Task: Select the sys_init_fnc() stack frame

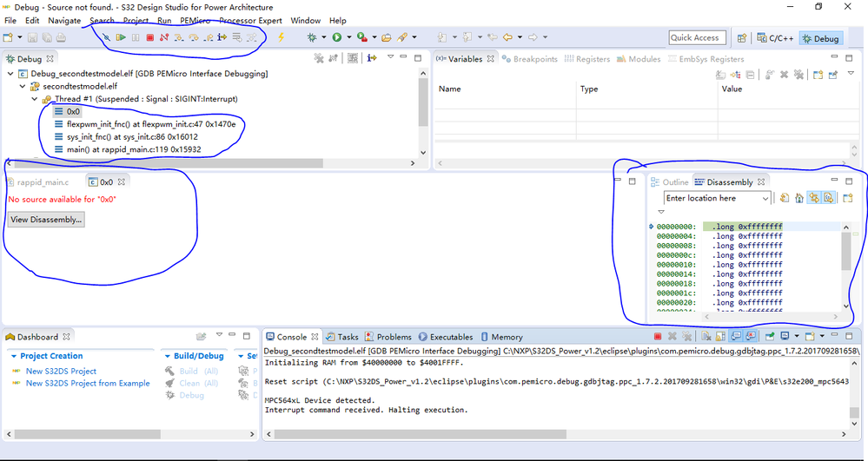Action: click(126, 136)
